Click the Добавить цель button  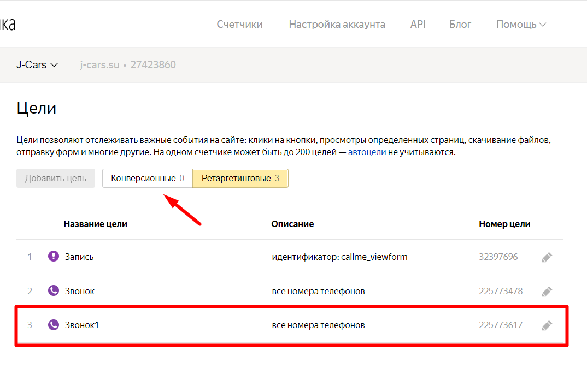[56, 178]
